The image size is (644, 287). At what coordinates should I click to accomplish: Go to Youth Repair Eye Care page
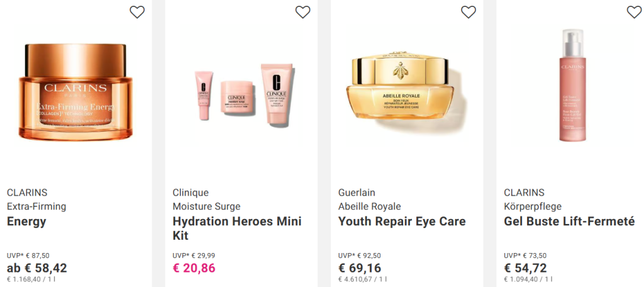click(x=402, y=222)
